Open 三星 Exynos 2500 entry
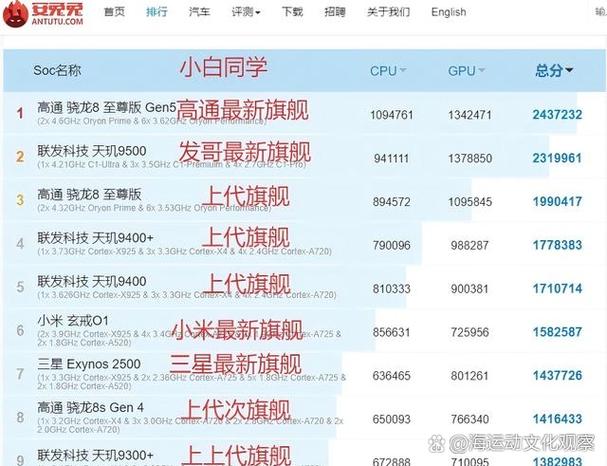The image size is (607, 466). tap(89, 364)
